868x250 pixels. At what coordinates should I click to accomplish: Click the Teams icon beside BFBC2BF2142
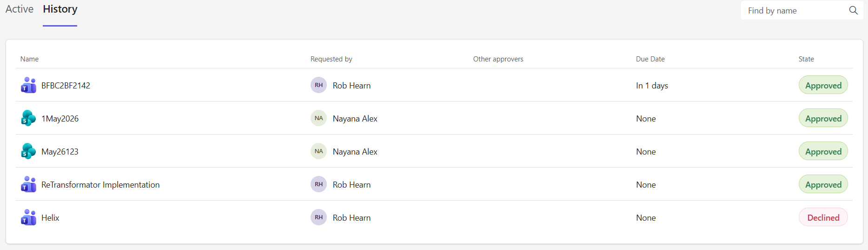(x=28, y=85)
